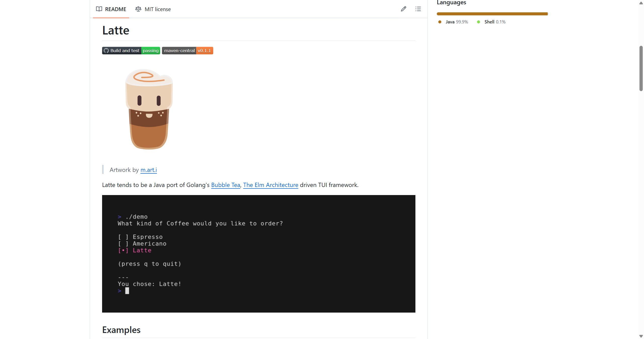
Task: Open The Elm Architecture link
Action: coord(270,185)
